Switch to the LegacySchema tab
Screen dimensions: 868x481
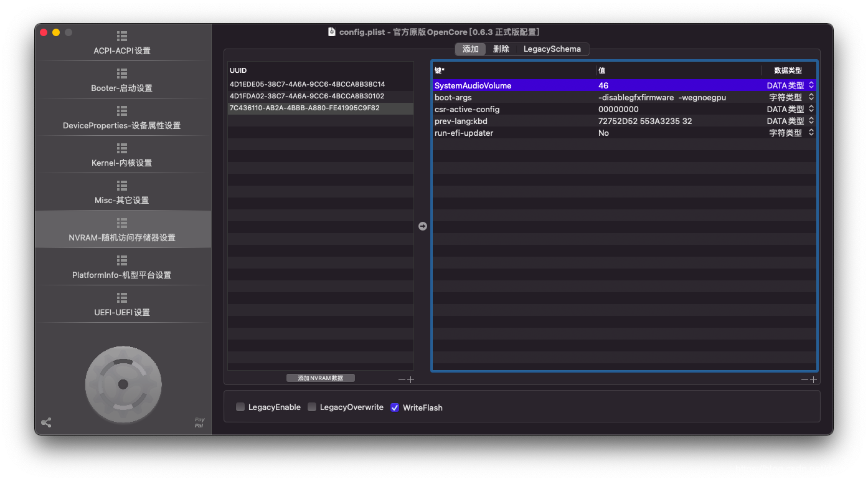point(552,49)
